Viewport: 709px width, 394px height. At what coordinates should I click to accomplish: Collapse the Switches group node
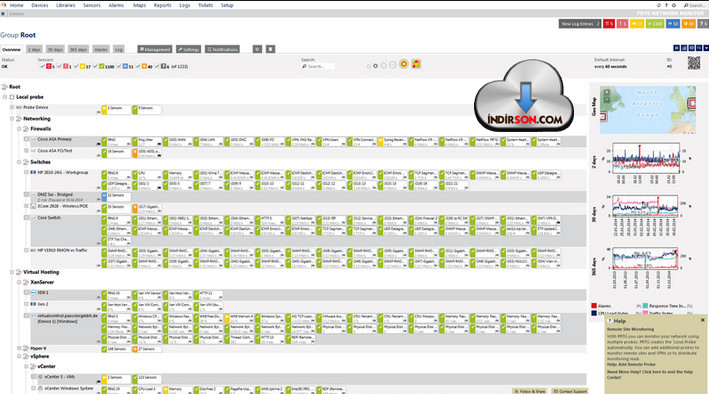[19, 162]
